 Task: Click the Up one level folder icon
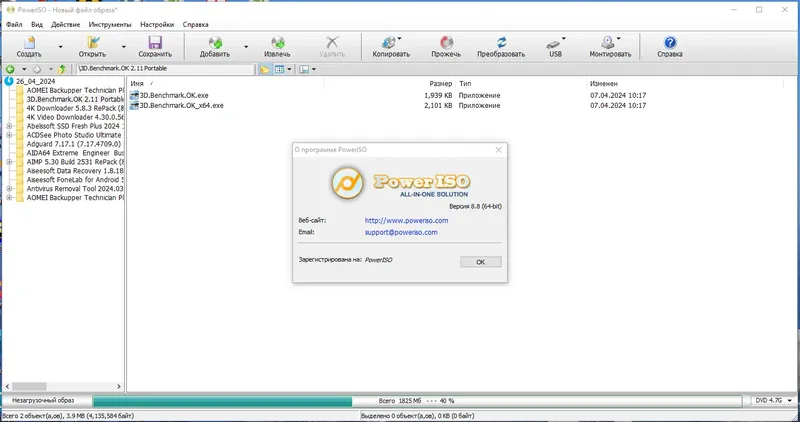point(62,69)
